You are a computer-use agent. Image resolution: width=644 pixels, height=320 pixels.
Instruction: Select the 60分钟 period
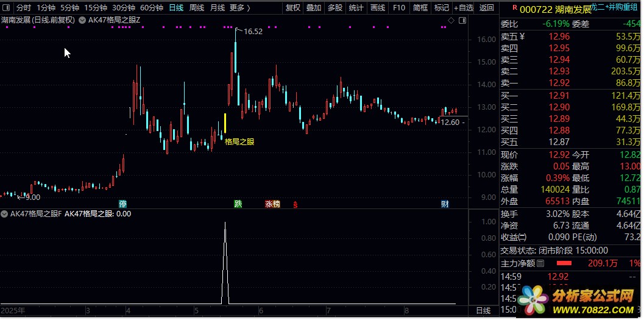pos(152,7)
